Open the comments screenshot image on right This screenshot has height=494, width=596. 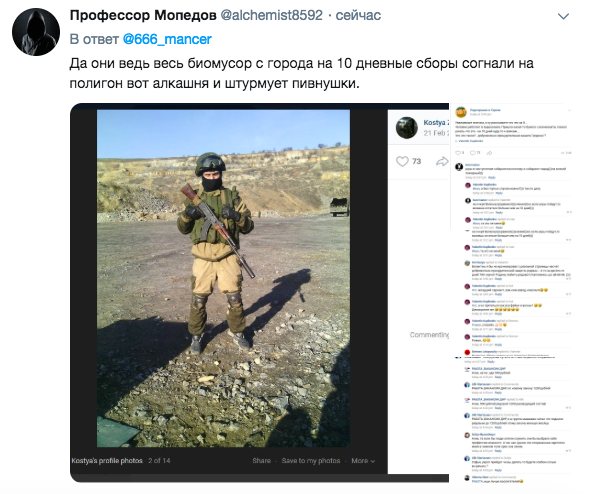510,293
